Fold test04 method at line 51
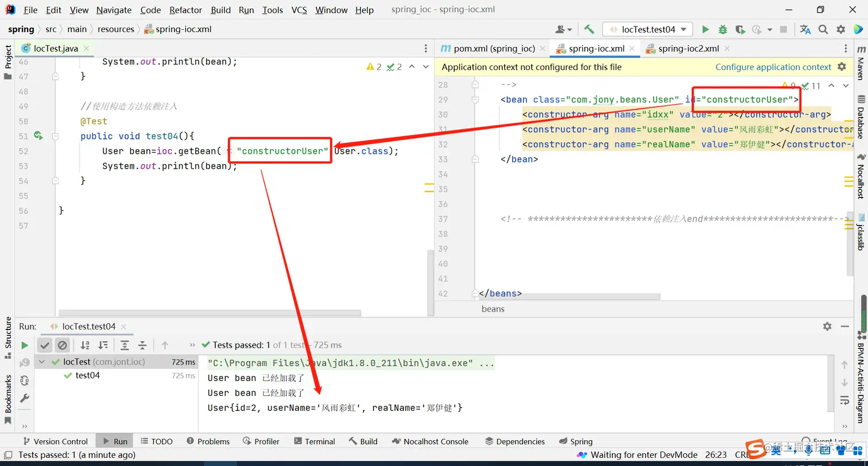The width and height of the screenshot is (868, 466). [x=55, y=136]
